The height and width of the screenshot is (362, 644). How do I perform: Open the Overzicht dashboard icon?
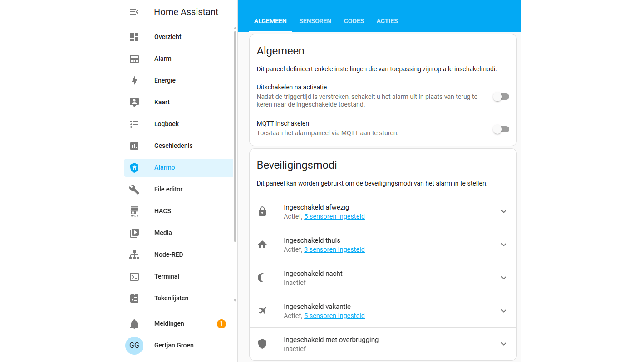pyautogui.click(x=134, y=37)
